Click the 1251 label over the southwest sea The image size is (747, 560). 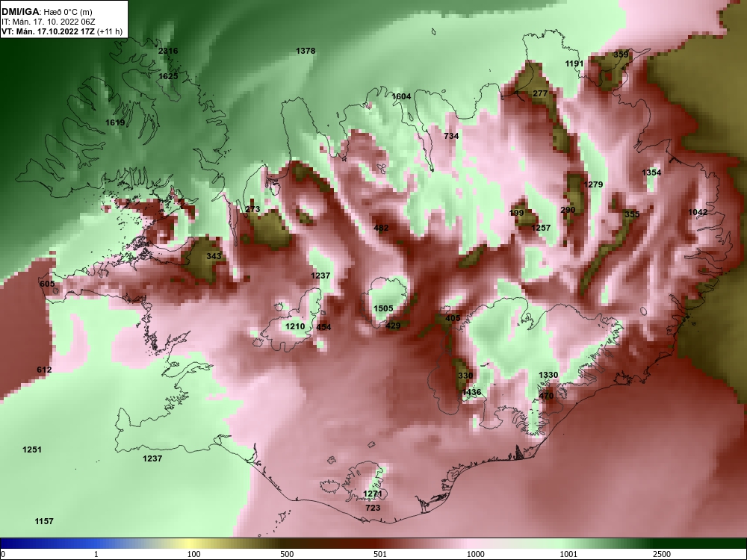(32, 449)
